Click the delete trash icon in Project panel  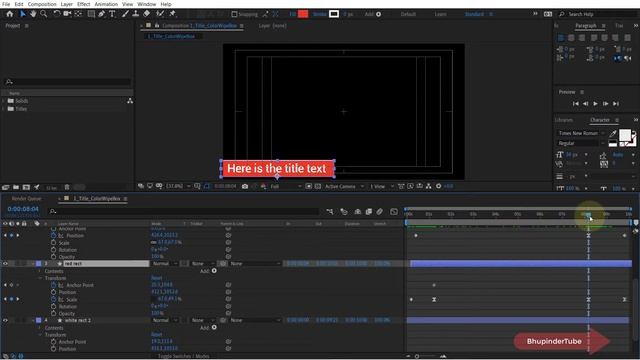pyautogui.click(x=67, y=187)
